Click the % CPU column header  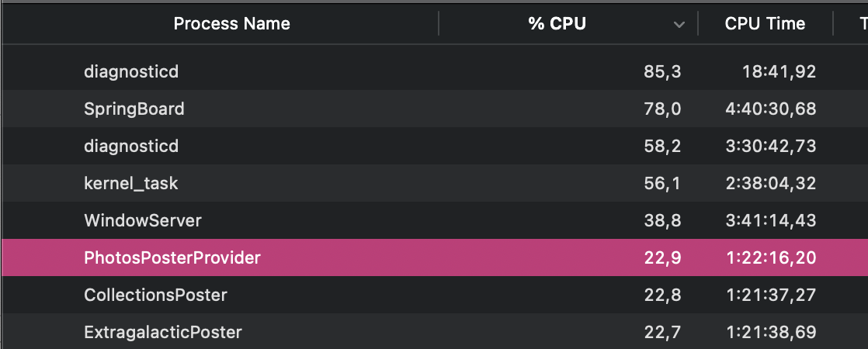point(557,23)
